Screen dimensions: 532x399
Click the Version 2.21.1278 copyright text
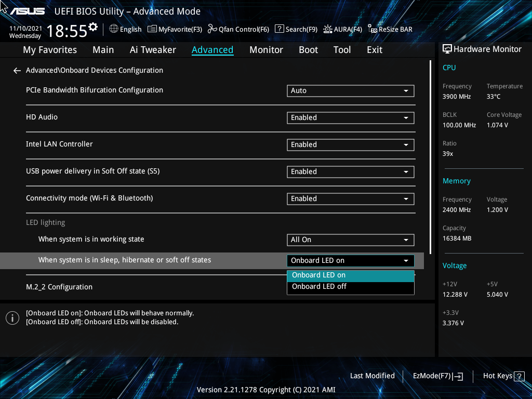266,390
